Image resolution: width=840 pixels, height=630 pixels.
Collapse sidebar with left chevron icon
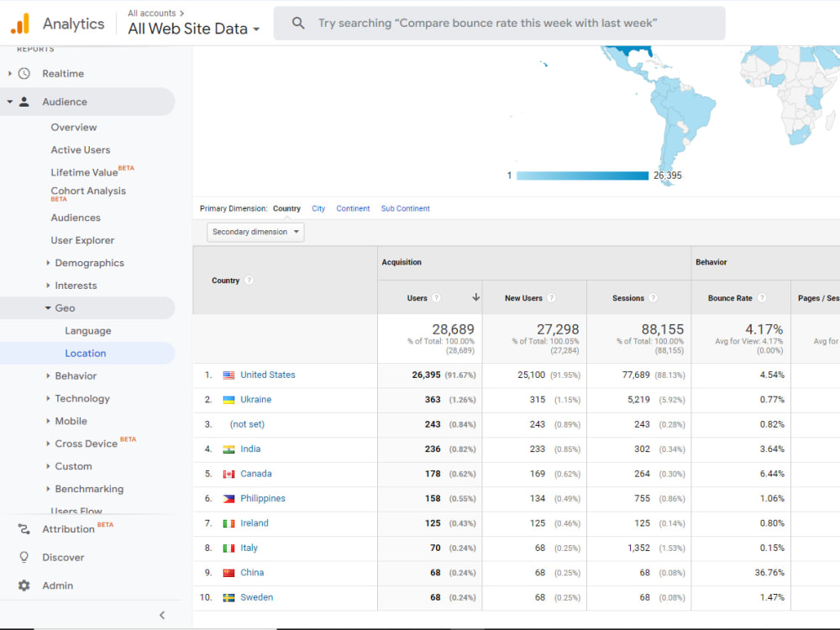click(x=162, y=615)
